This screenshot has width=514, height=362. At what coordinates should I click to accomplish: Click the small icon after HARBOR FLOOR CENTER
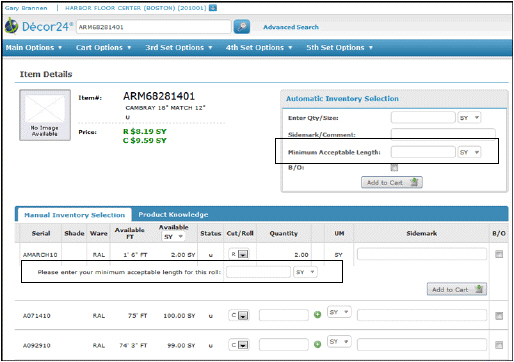click(213, 8)
